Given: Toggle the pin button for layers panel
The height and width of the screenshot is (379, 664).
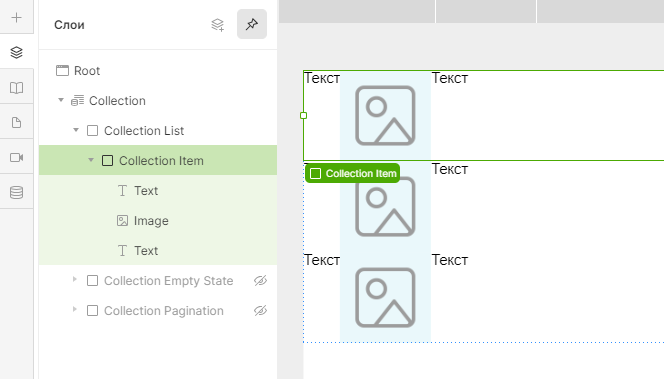Looking at the screenshot, I should pyautogui.click(x=252, y=24).
